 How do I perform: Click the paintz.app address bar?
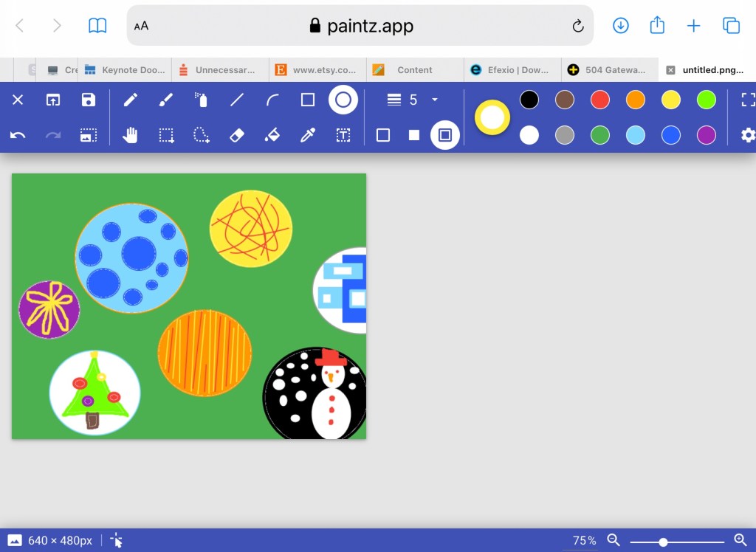click(x=360, y=26)
